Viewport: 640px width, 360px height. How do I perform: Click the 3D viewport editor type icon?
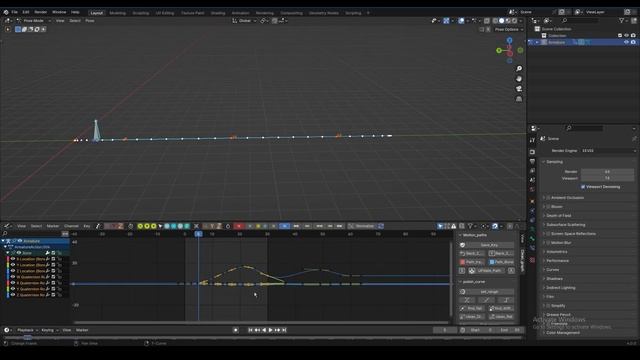coord(7,20)
